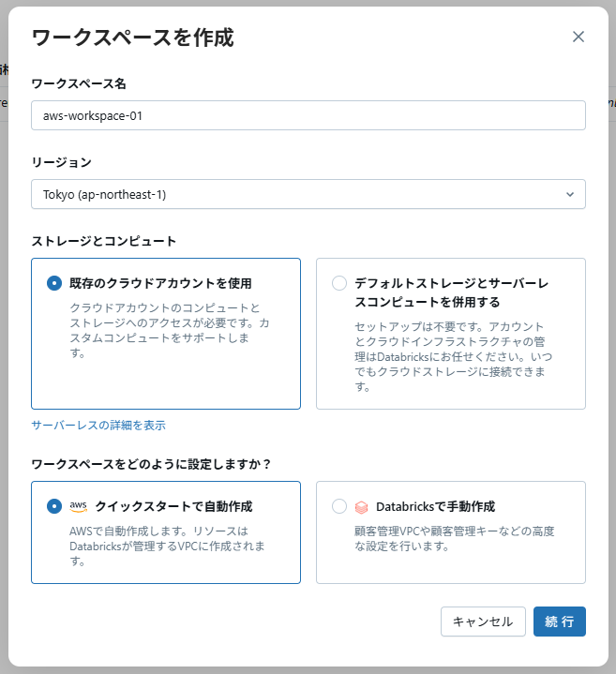Close the ワークスペースを作成 dialog with X
The image size is (616, 674).
pyautogui.click(x=578, y=37)
